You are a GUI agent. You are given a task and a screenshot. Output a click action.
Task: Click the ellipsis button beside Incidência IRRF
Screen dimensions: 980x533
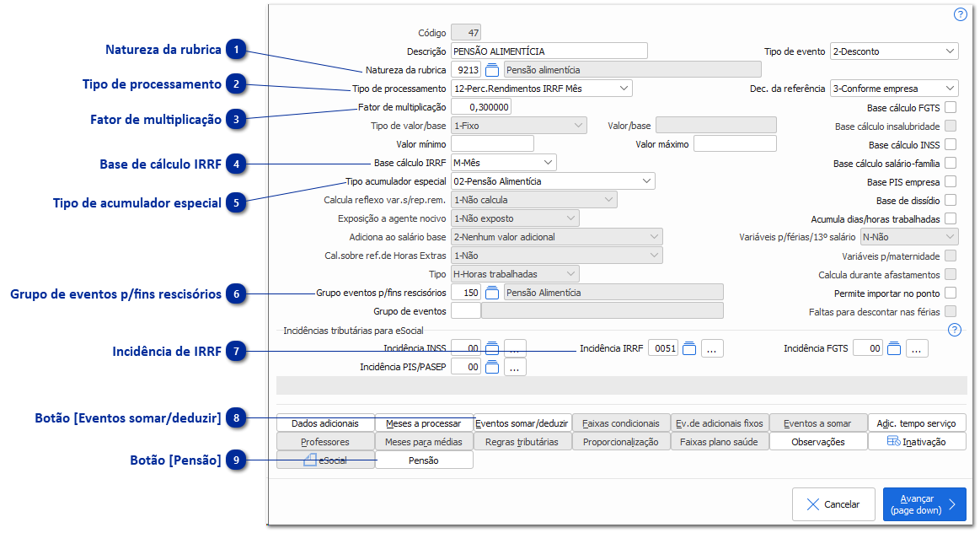(x=713, y=348)
